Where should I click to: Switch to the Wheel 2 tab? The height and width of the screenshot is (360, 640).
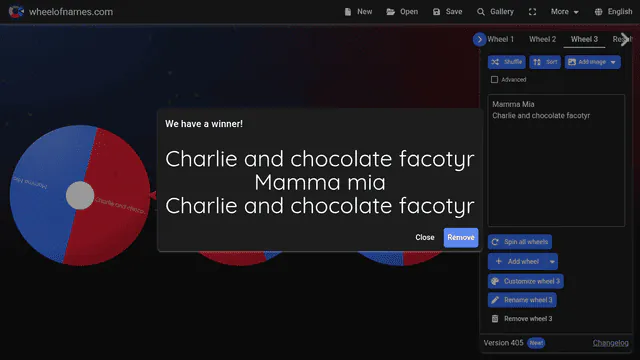click(x=542, y=40)
